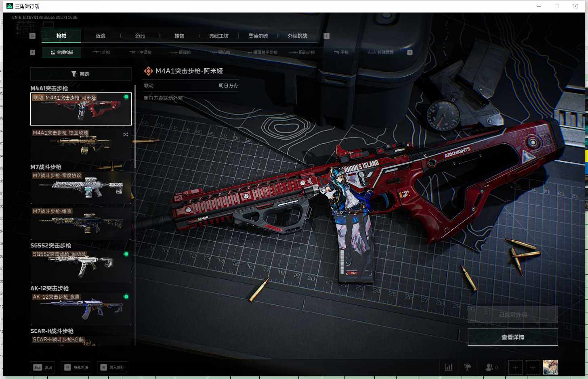The width and height of the screenshot is (588, 379).
Task: Click the orange rarity icon beside skin title
Action: 149,71
